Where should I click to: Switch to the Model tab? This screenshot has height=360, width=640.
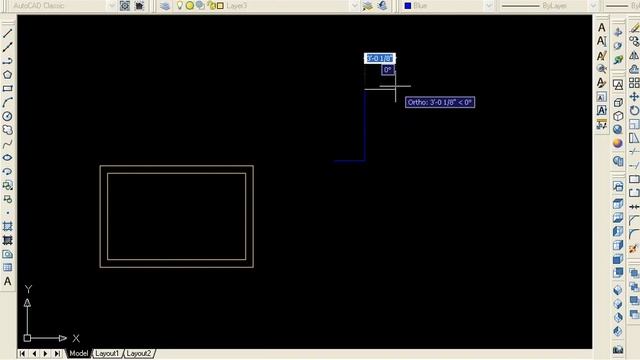coord(78,353)
